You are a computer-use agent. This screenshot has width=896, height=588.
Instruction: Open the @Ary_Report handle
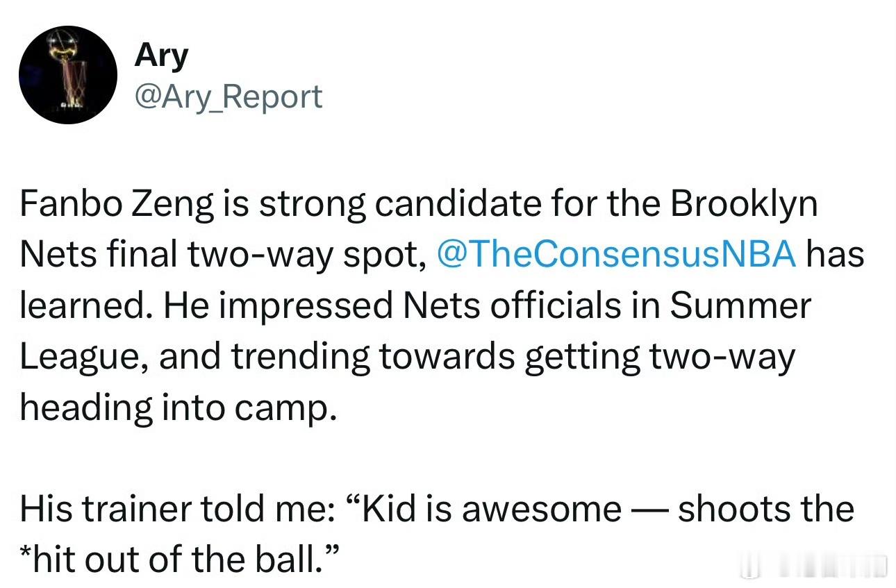[x=228, y=96]
